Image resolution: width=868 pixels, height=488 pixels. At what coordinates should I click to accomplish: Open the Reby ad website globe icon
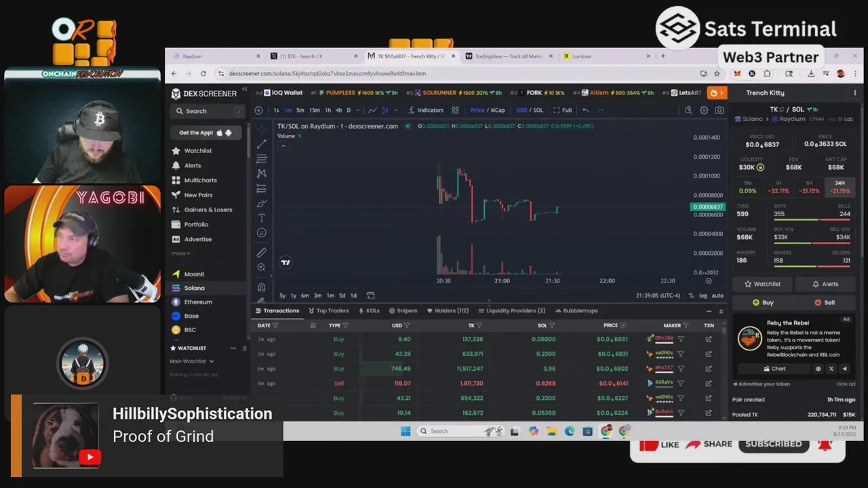pos(818,369)
